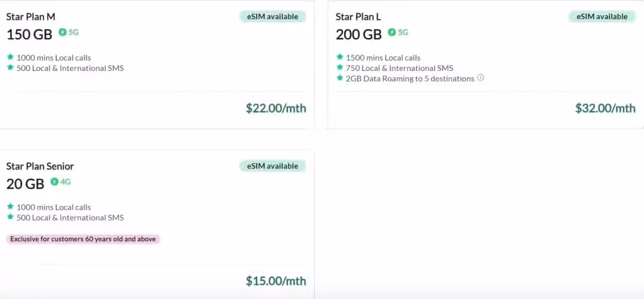This screenshot has width=644, height=299.
Task: Choose the Star Plan Senior title
Action: (x=40, y=166)
